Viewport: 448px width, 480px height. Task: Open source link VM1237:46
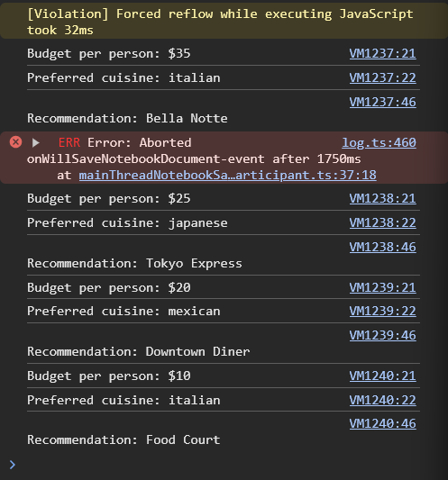point(383,102)
